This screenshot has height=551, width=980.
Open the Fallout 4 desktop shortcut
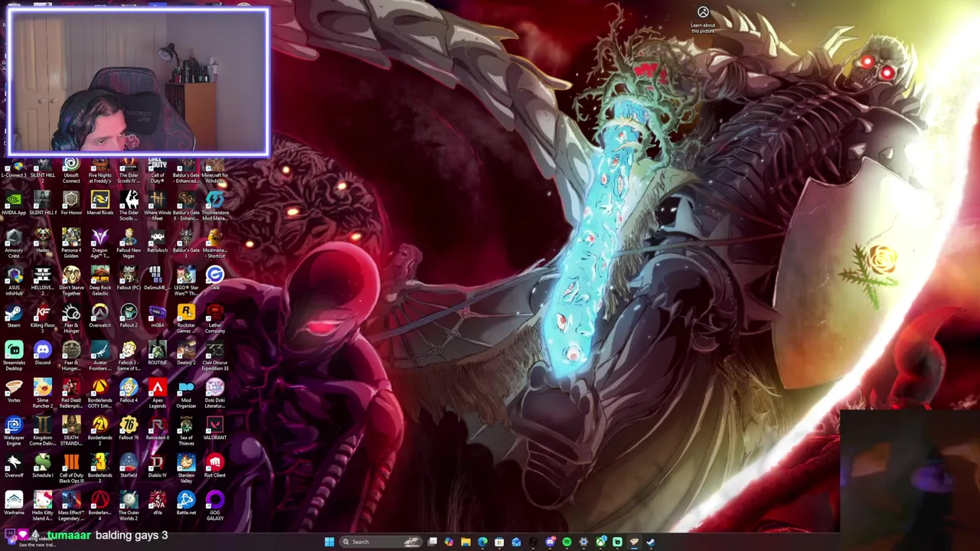point(129,391)
